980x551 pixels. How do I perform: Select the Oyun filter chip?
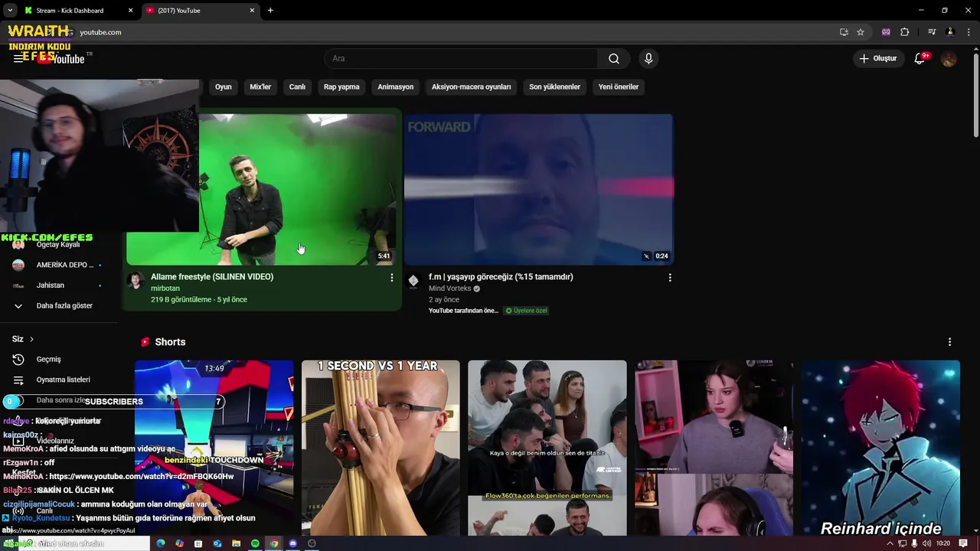pos(223,87)
